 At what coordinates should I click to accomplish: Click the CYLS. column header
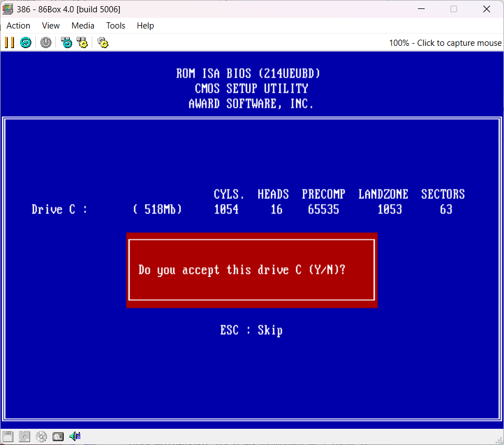click(x=229, y=194)
